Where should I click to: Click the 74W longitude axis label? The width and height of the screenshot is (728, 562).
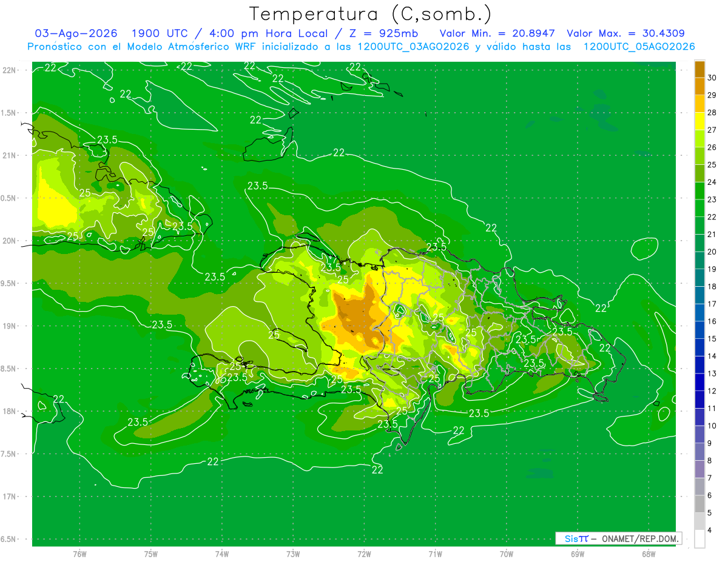click(222, 554)
